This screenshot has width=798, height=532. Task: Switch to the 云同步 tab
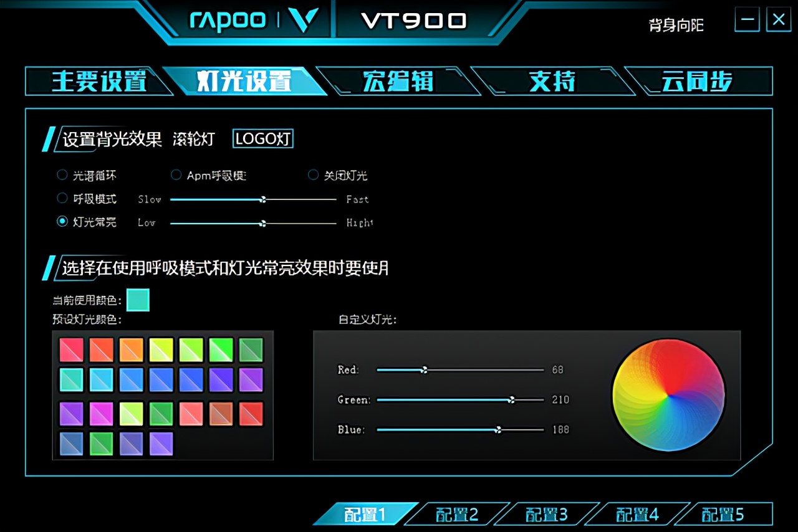pyautogui.click(x=698, y=81)
